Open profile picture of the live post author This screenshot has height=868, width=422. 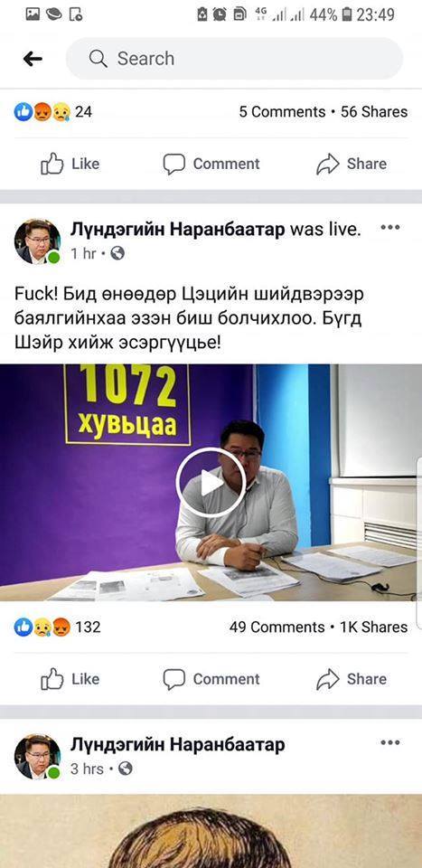(x=37, y=241)
